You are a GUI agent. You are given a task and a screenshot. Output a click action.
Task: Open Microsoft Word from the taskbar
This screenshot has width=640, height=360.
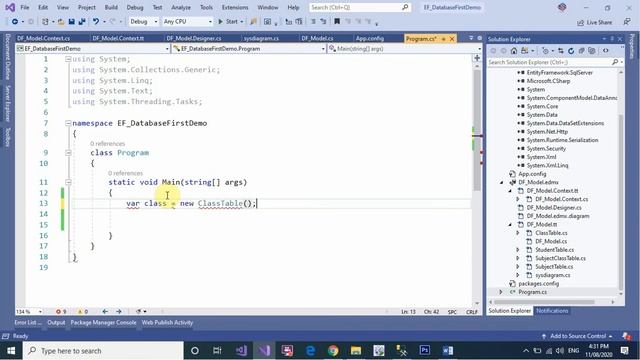tap(448, 350)
